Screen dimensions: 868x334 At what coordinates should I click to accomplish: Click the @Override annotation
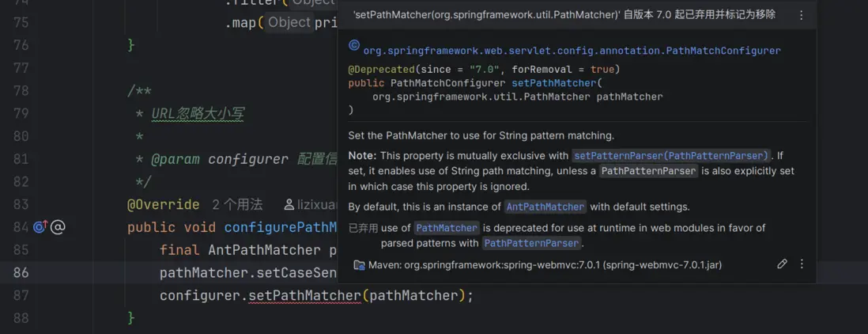[164, 205]
